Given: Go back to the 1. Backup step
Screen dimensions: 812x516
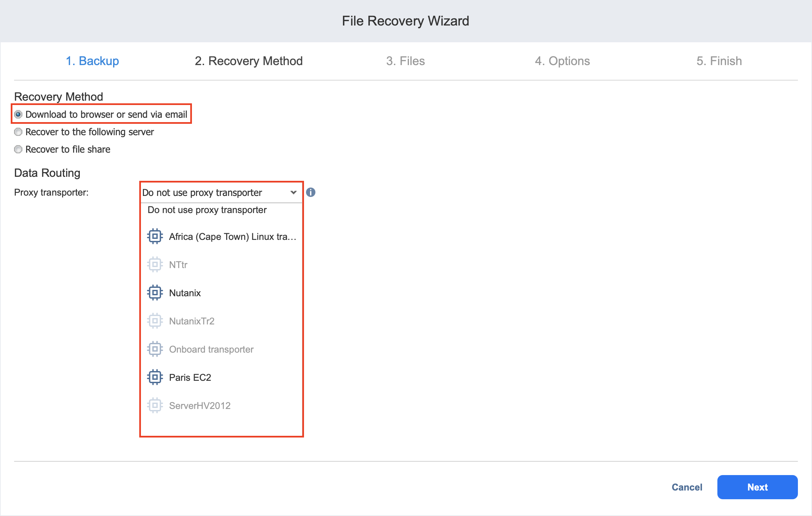Looking at the screenshot, I should click(x=92, y=61).
